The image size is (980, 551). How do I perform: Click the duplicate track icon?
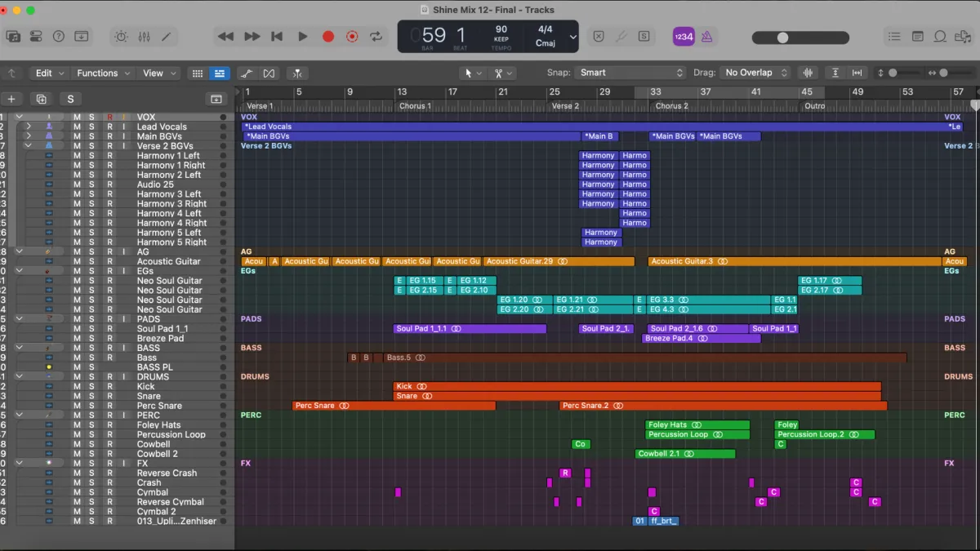click(x=41, y=99)
